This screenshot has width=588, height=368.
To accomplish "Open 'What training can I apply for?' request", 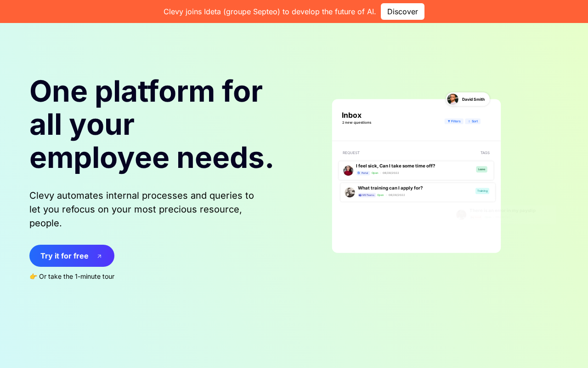I will click(x=390, y=188).
